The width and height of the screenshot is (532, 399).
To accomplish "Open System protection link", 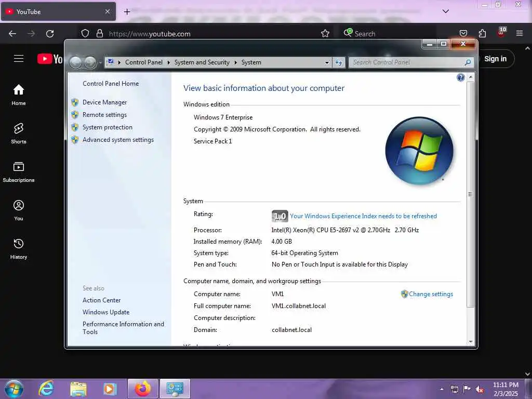I will coord(107,127).
